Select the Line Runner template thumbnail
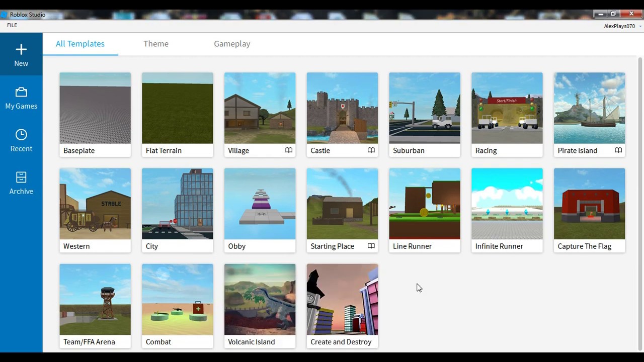This screenshot has height=362, width=644. (425, 204)
